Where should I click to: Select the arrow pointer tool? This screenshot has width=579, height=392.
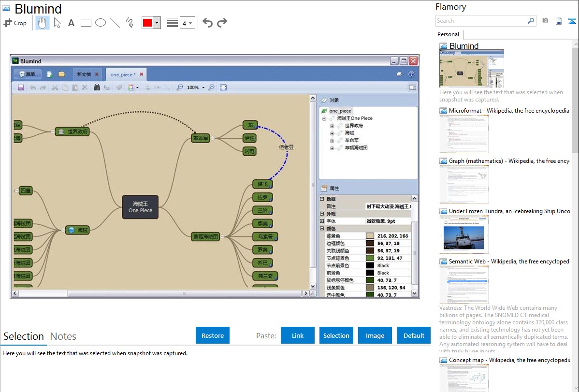pos(57,23)
